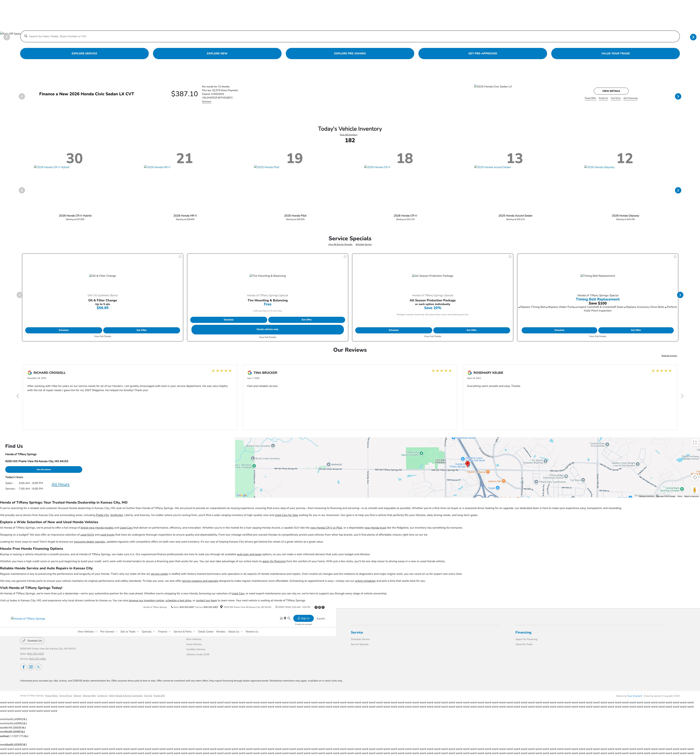
Task: Open the Detail Center menu item
Action: tap(206, 631)
